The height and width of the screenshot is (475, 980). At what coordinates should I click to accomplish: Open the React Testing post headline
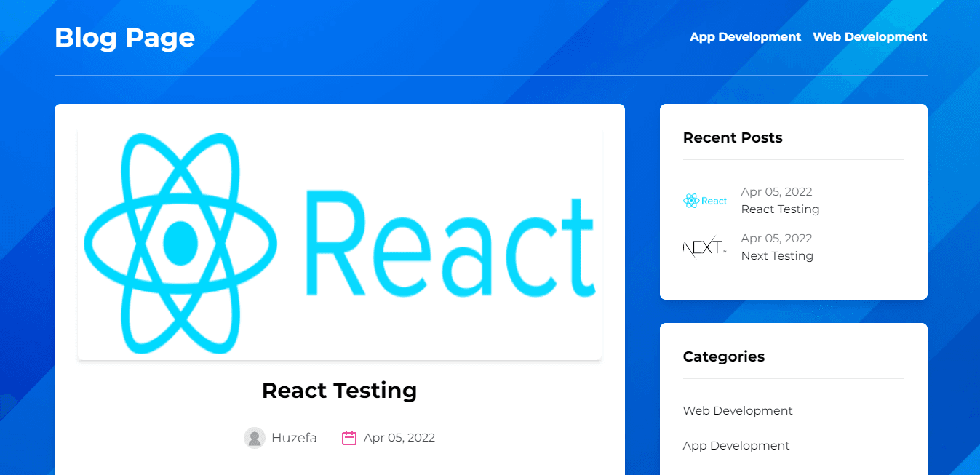click(339, 391)
